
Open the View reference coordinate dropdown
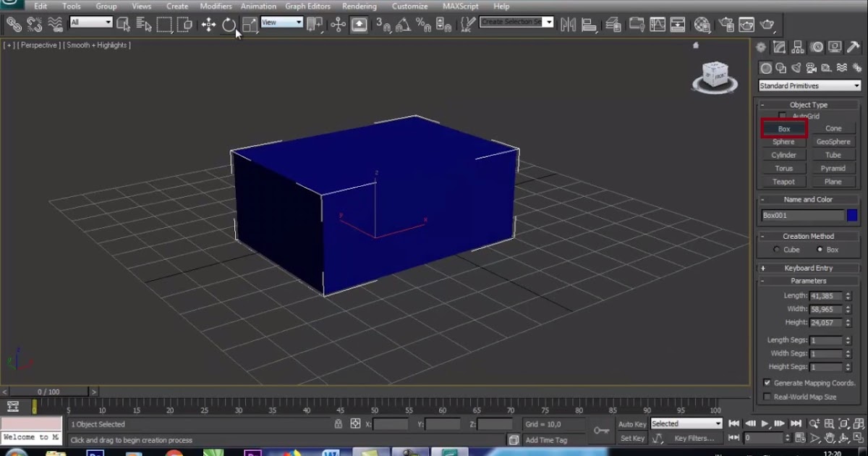click(281, 22)
